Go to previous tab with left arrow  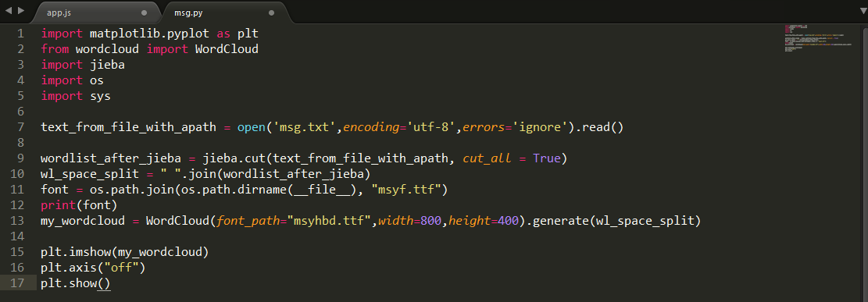coord(9,10)
